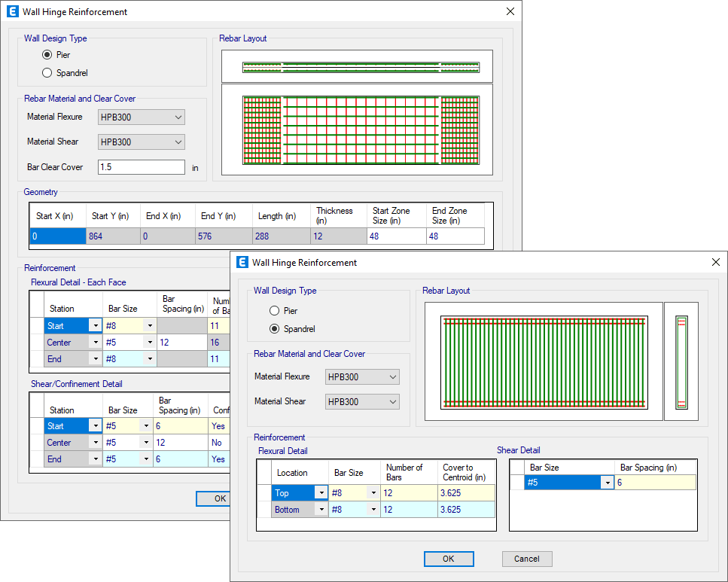Open the #5 Bar Size dropdown in Shear Detail
Viewport: 728px width, 582px height.
(x=608, y=482)
